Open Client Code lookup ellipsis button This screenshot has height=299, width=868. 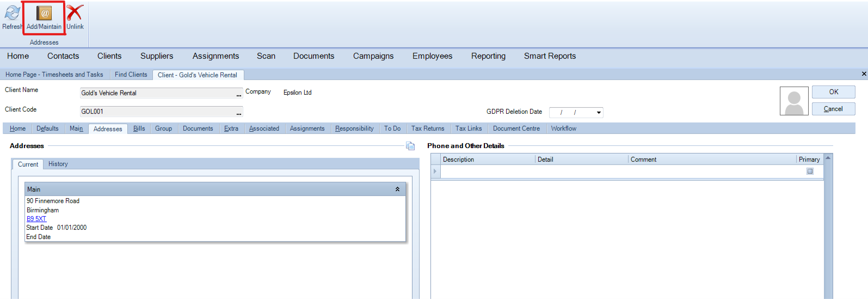(x=238, y=113)
